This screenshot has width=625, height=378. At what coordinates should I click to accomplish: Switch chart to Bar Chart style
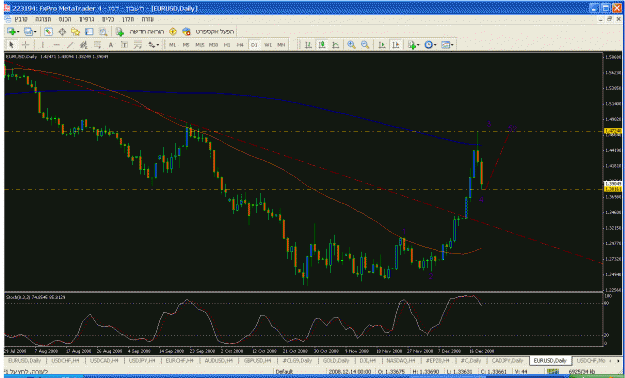[308, 45]
